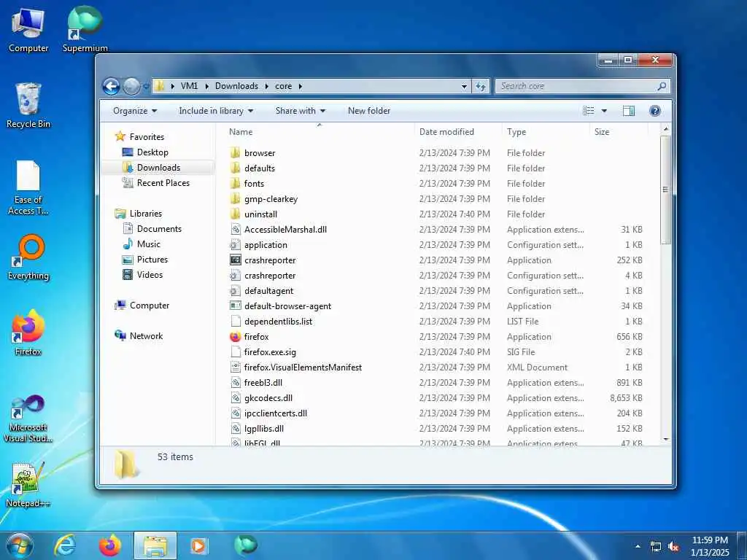Sort by the Date modified column header
This screenshot has height=560, width=747.
[x=446, y=132]
